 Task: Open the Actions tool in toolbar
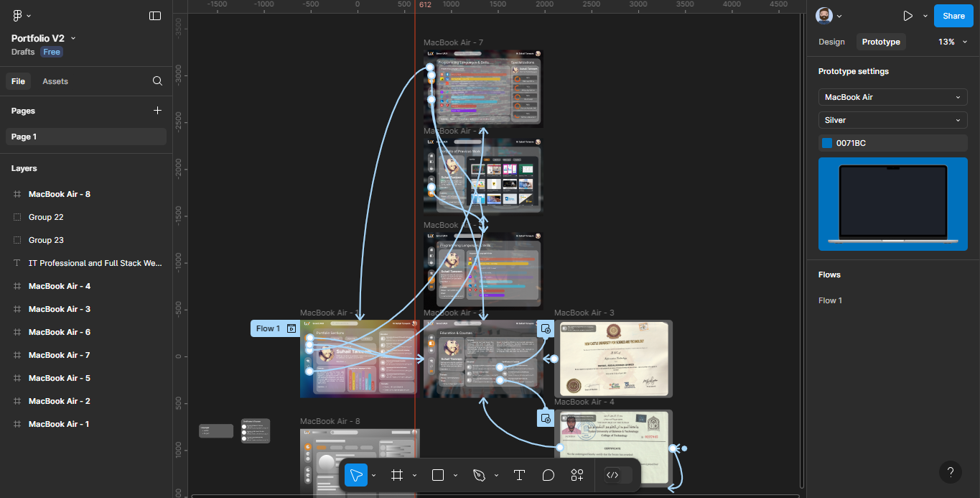[577, 475]
